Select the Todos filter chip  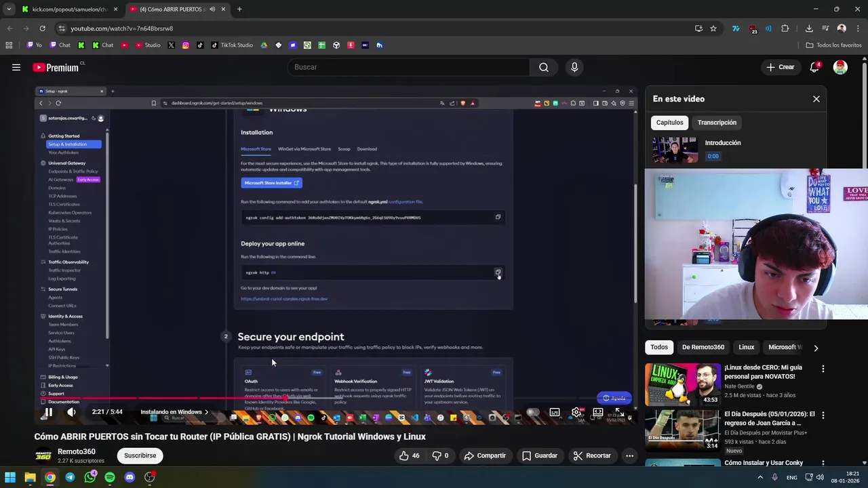pyautogui.click(x=659, y=347)
